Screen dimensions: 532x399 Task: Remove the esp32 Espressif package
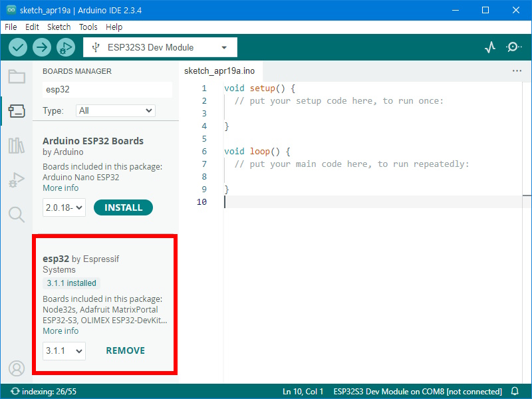tap(126, 350)
